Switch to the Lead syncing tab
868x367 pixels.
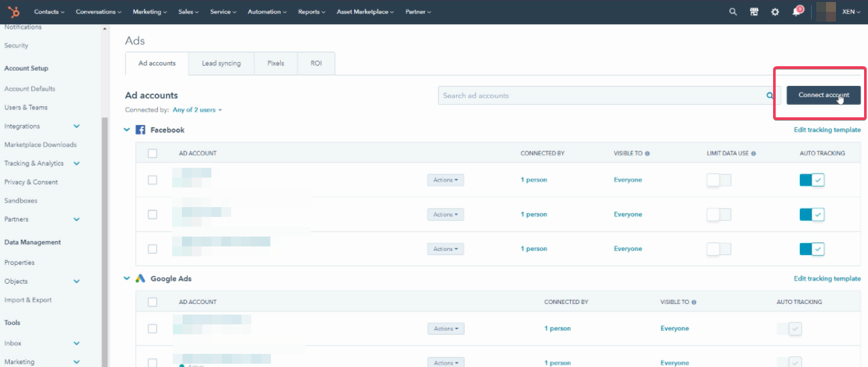pyautogui.click(x=221, y=64)
